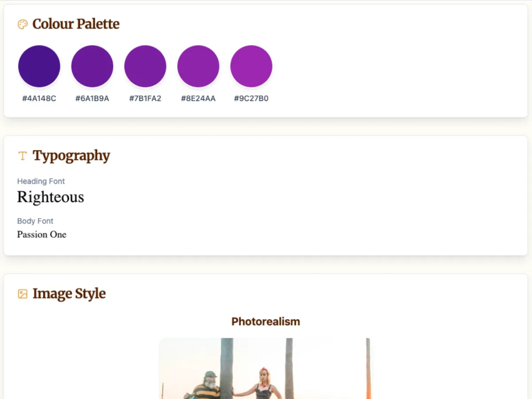Click the Heading Font label

(41, 181)
